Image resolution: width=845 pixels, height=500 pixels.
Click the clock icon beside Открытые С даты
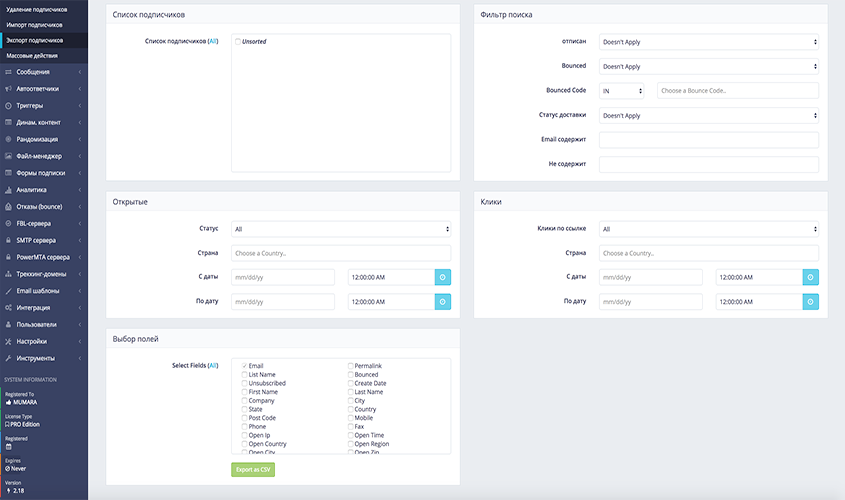[x=442, y=277]
